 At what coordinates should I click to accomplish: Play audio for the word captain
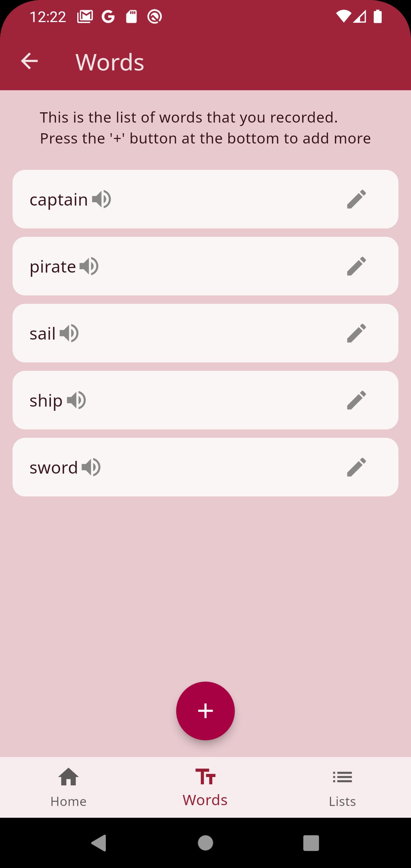click(102, 199)
